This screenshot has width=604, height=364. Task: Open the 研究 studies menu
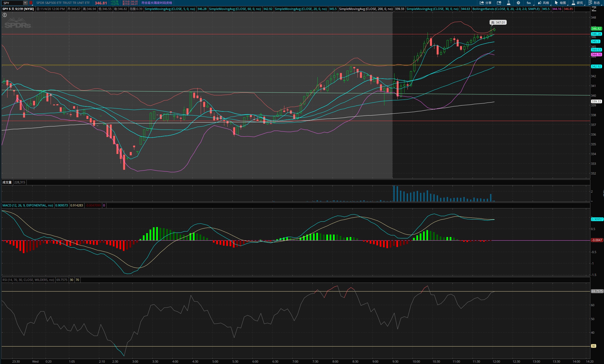(x=577, y=3)
